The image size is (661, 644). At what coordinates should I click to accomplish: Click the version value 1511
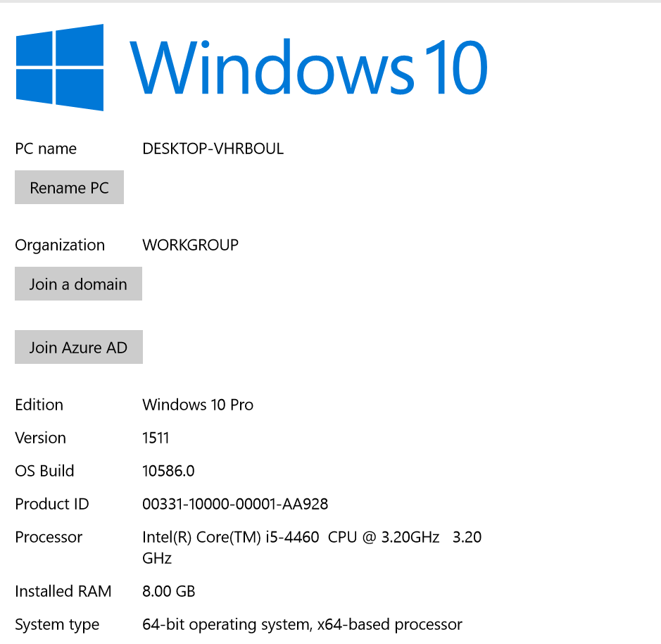pos(156,438)
